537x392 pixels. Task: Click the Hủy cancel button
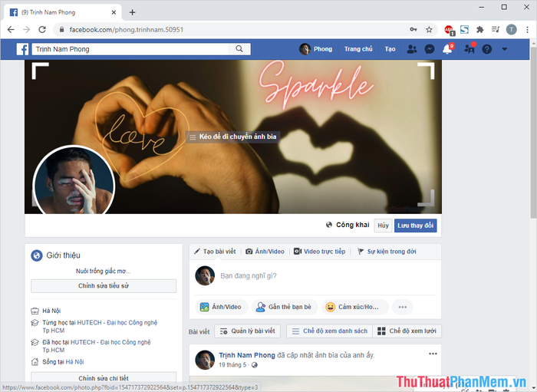pos(383,226)
